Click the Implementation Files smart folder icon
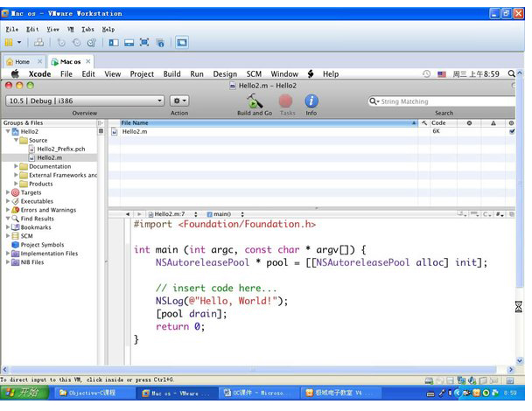This screenshot has width=532, height=411. (x=15, y=254)
